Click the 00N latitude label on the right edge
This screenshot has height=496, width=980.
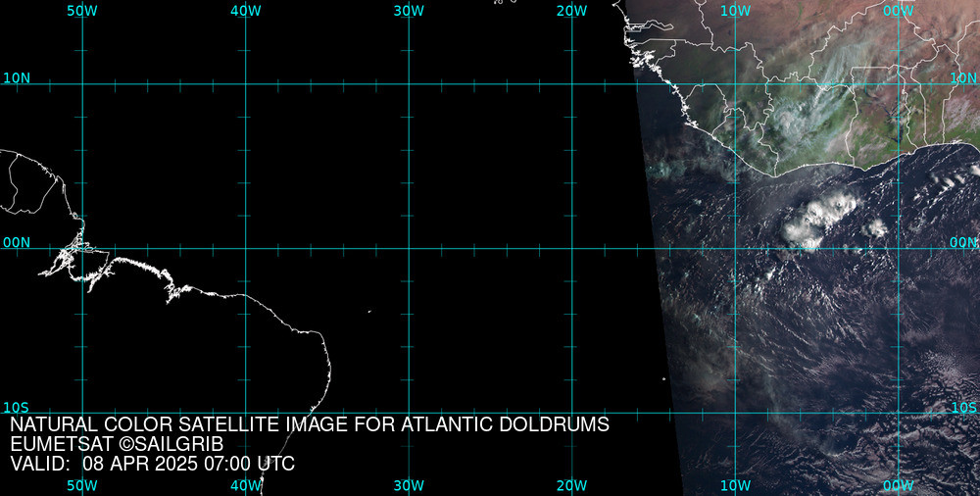(963, 243)
